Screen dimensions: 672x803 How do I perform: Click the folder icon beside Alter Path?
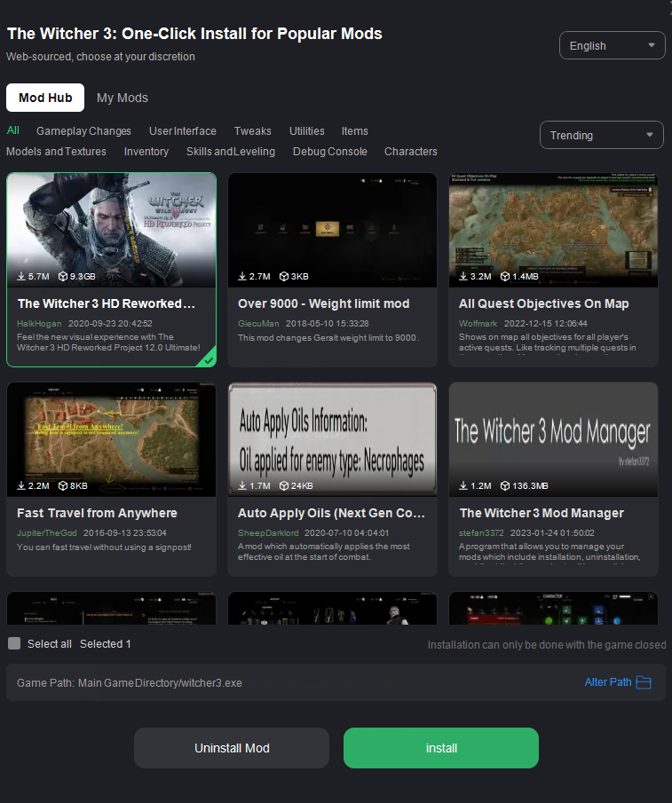(x=644, y=682)
